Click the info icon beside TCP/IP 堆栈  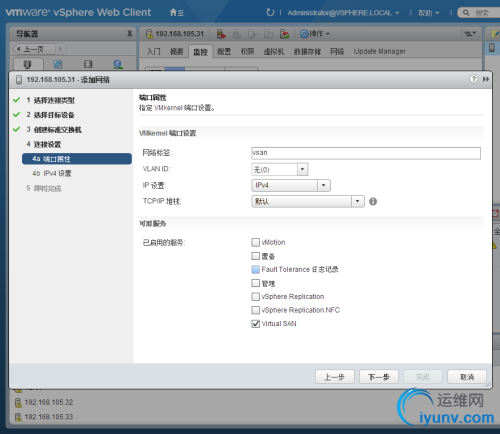click(373, 201)
